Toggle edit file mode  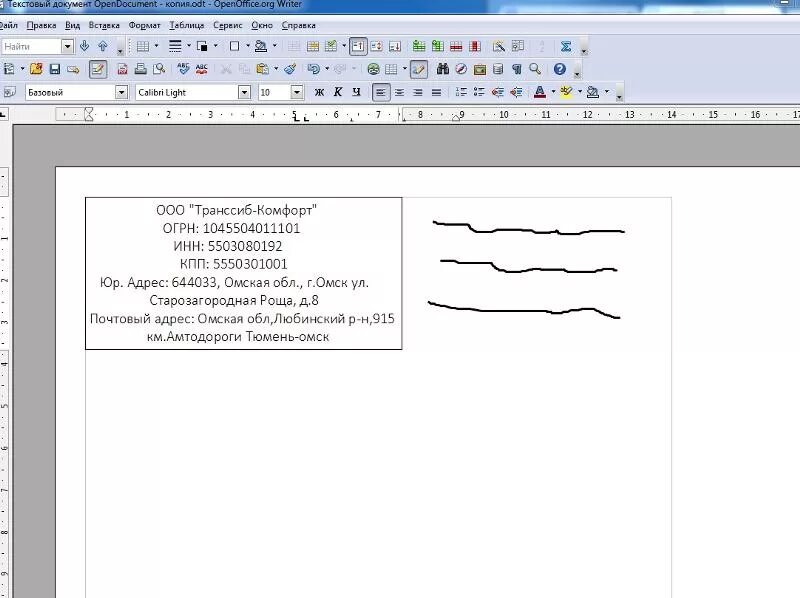(x=97, y=69)
